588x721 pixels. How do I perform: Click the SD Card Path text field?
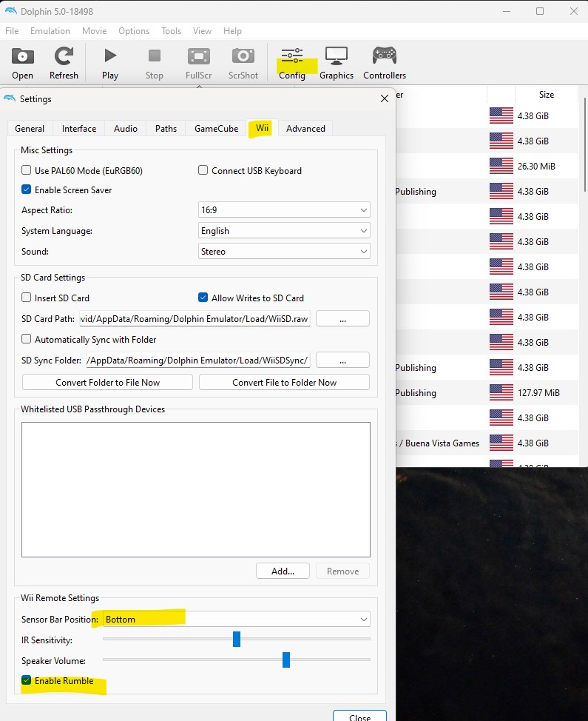(195, 318)
